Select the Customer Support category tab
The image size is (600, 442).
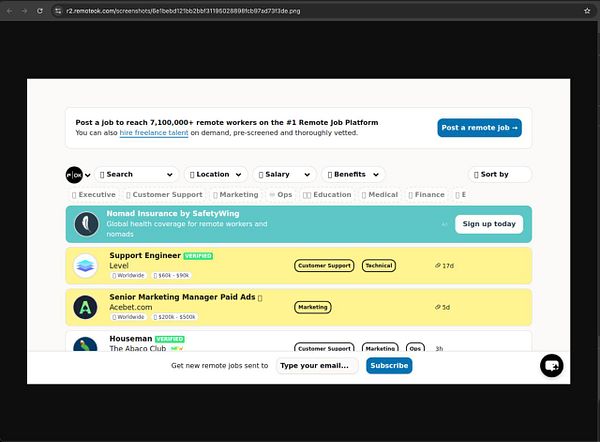click(x=164, y=195)
